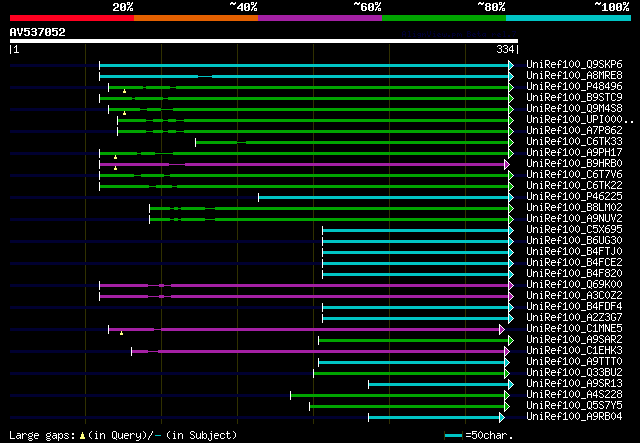Screen dimensions: 640x443
Task: Open the UniRef100_B4FCE2 label
Action: point(574,263)
